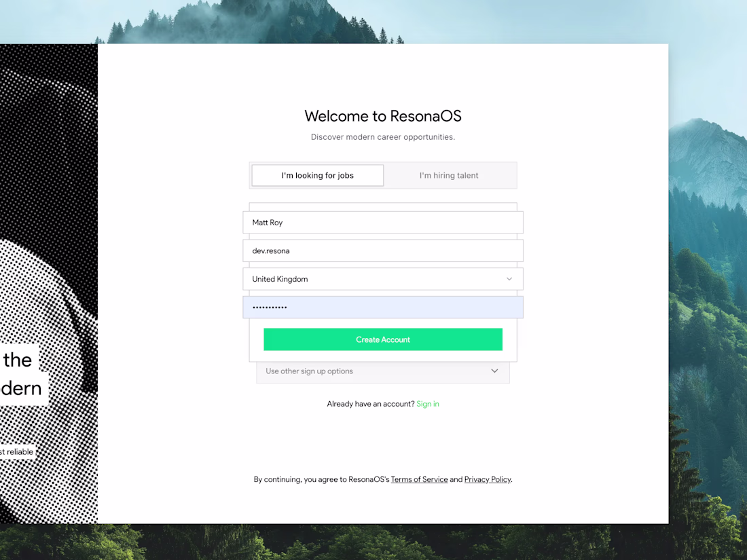Click the name field containing Matt Roy
The height and width of the screenshot is (560, 747).
(x=383, y=223)
